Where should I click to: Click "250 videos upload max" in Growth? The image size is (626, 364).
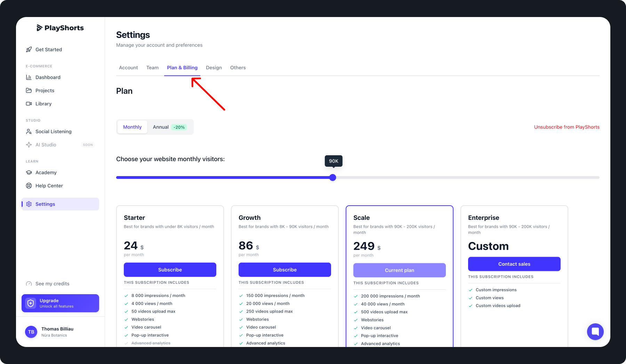[269, 312]
